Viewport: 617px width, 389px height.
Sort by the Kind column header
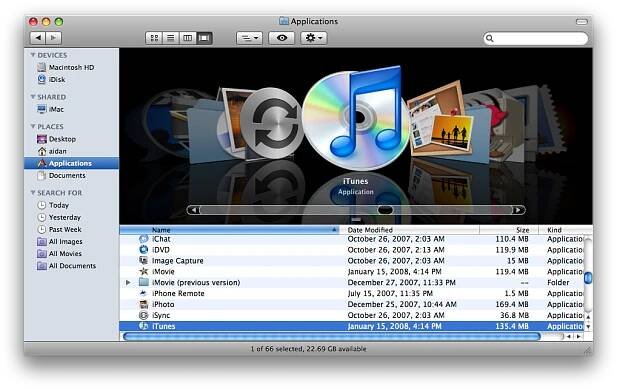coord(565,230)
